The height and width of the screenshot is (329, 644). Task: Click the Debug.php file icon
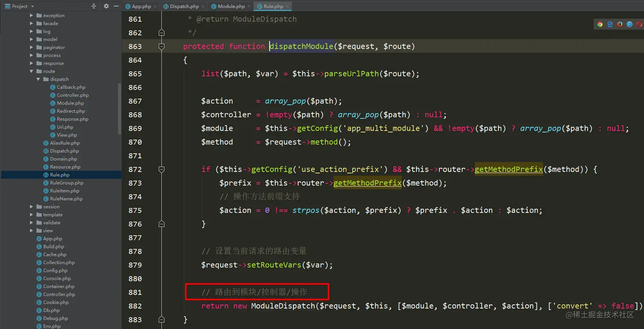pyautogui.click(x=39, y=318)
